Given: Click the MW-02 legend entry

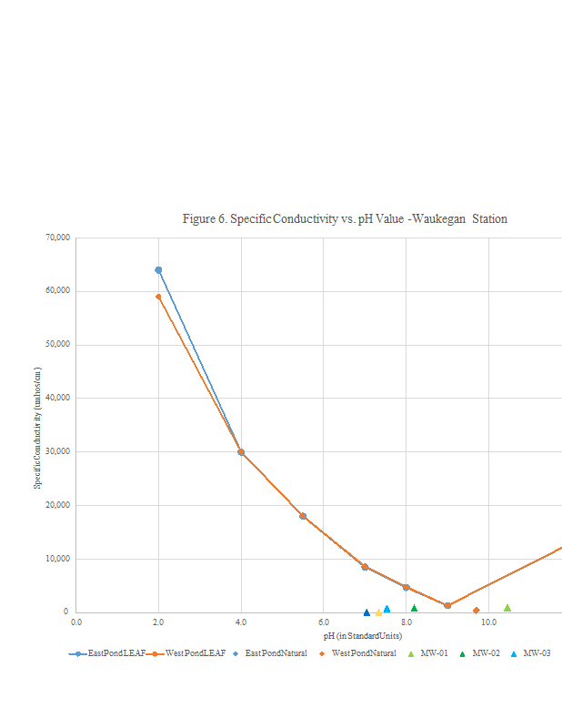Looking at the screenshot, I should (479, 653).
